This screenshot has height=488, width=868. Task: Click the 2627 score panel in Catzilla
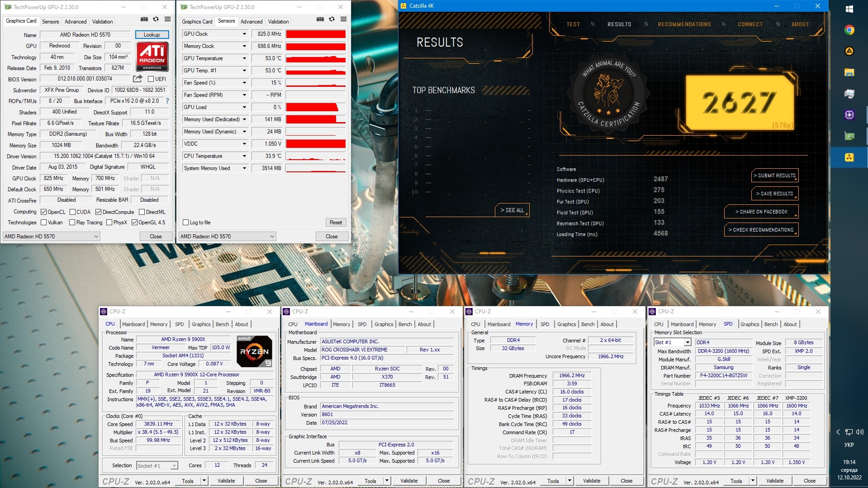pyautogui.click(x=740, y=103)
